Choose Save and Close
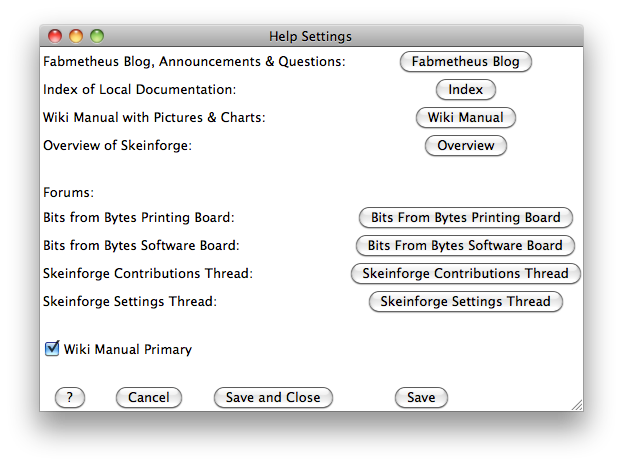 click(273, 397)
